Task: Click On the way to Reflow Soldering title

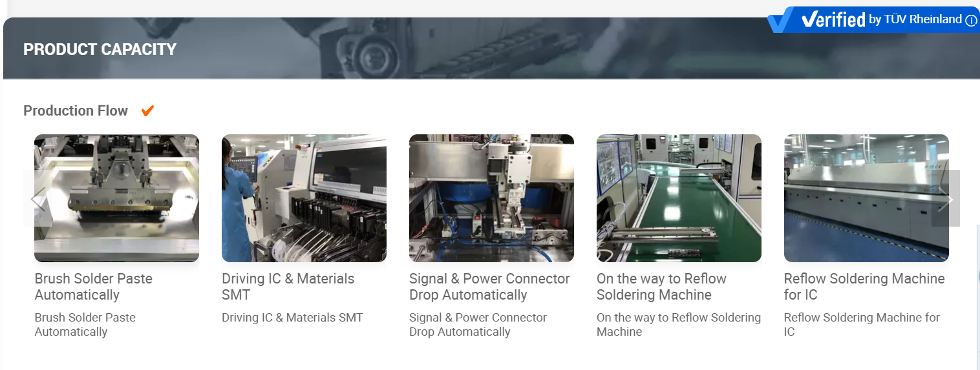Action: (x=661, y=287)
